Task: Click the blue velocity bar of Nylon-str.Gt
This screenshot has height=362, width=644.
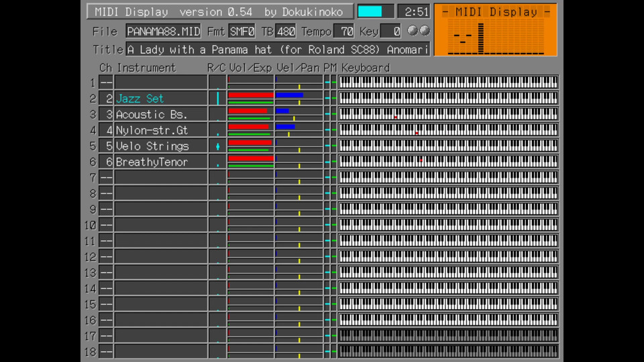Action: 286,127
